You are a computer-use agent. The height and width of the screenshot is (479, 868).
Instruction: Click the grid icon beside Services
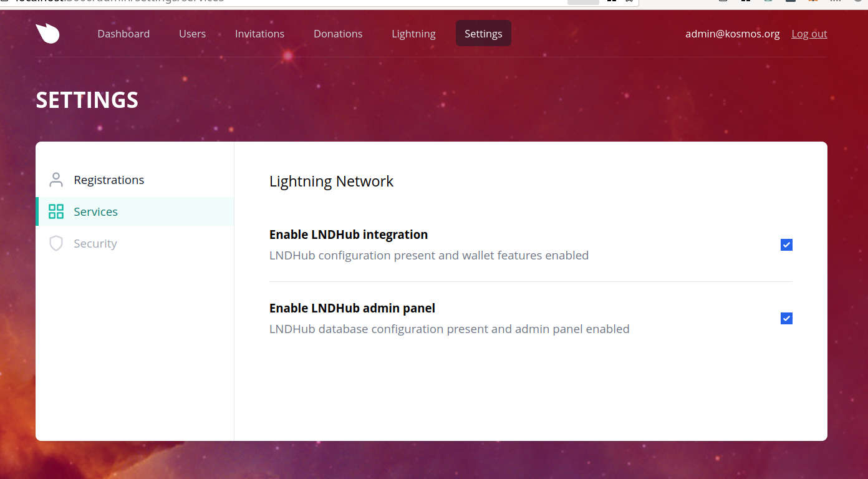[x=56, y=211]
